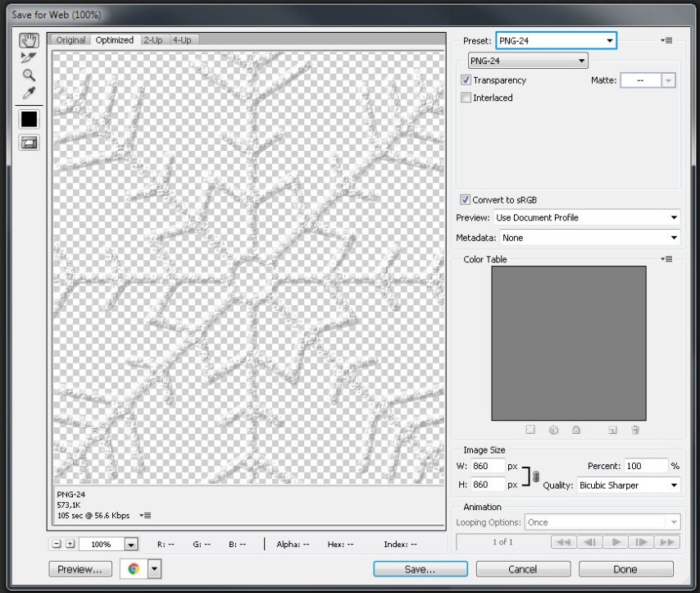This screenshot has height=593, width=700.
Task: Select the Zoom tool
Action: (29, 75)
